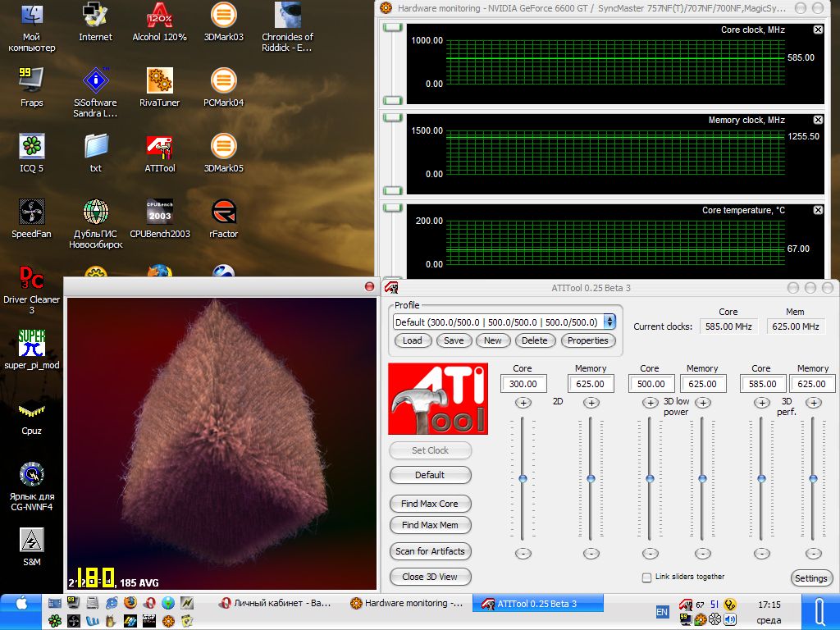This screenshot has height=630, width=840.
Task: Decrease 3D perf. Core with minus button
Action: [761, 554]
